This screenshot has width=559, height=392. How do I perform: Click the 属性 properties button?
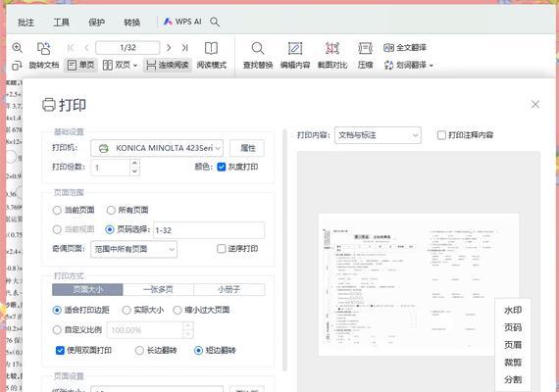(x=247, y=148)
